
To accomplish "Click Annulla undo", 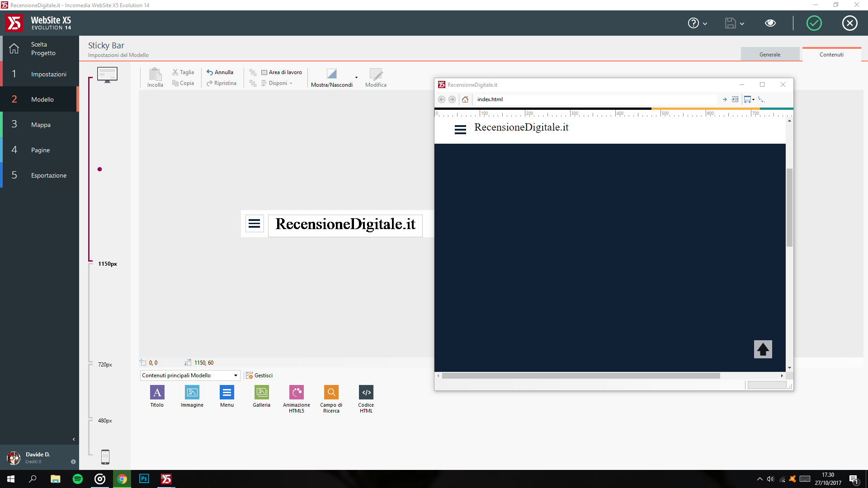I will (220, 72).
